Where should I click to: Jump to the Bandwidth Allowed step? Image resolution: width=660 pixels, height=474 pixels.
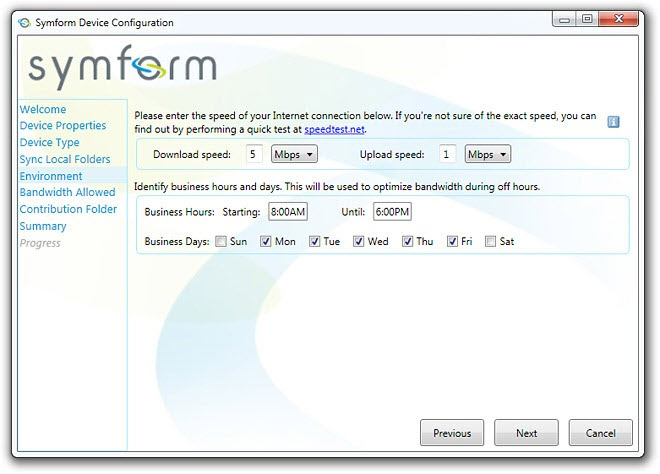click(67, 192)
